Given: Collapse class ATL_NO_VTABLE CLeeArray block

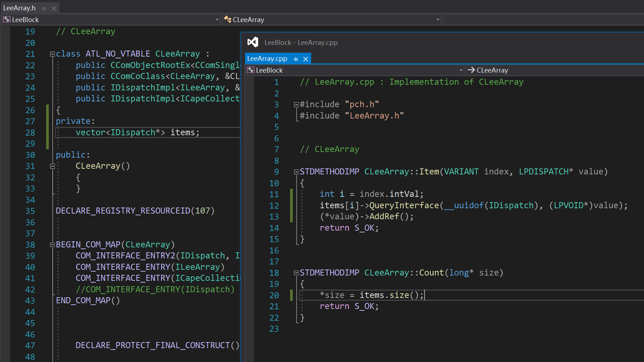Looking at the screenshot, I should (52, 54).
